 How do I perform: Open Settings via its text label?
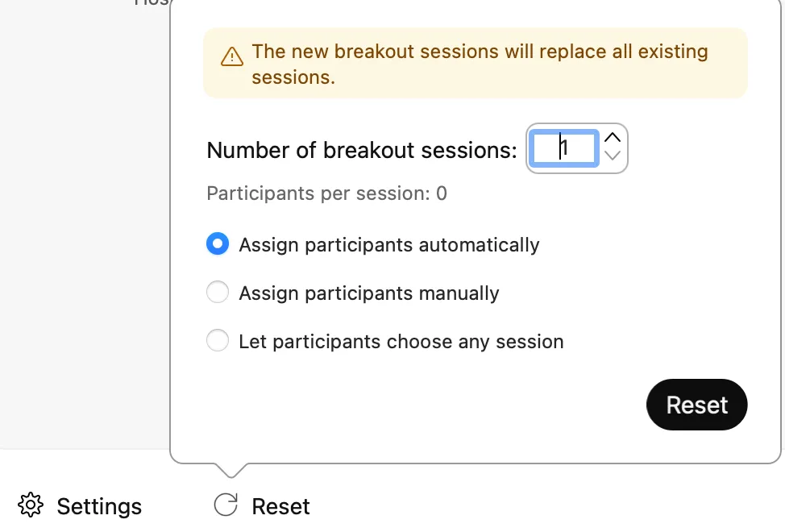(x=99, y=506)
